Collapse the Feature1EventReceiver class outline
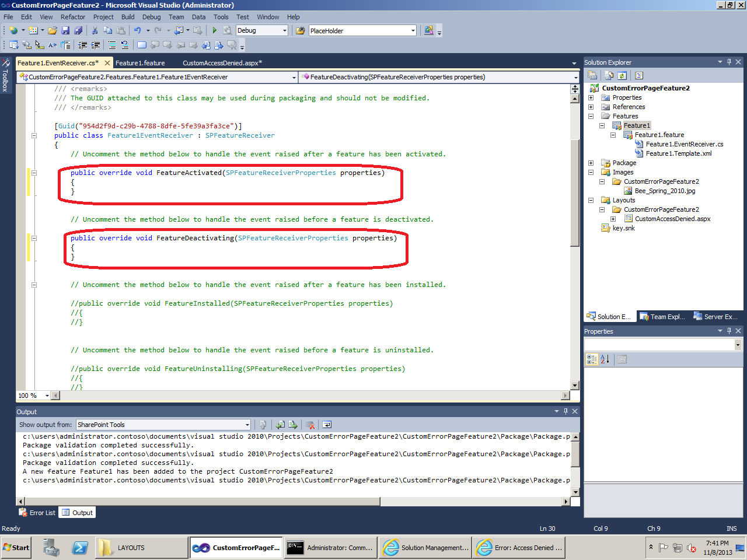Image resolution: width=747 pixels, height=560 pixels. (x=34, y=135)
